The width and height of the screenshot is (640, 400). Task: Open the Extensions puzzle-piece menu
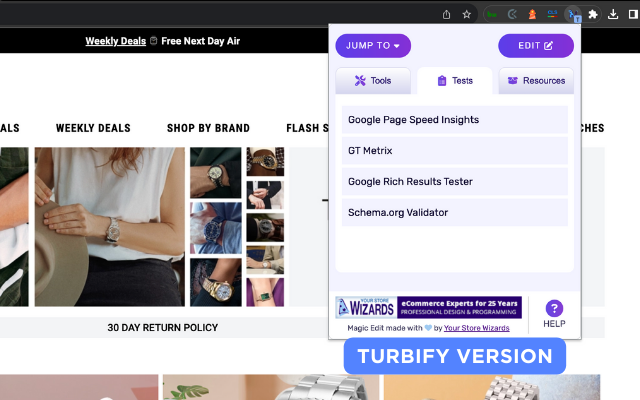tap(593, 15)
